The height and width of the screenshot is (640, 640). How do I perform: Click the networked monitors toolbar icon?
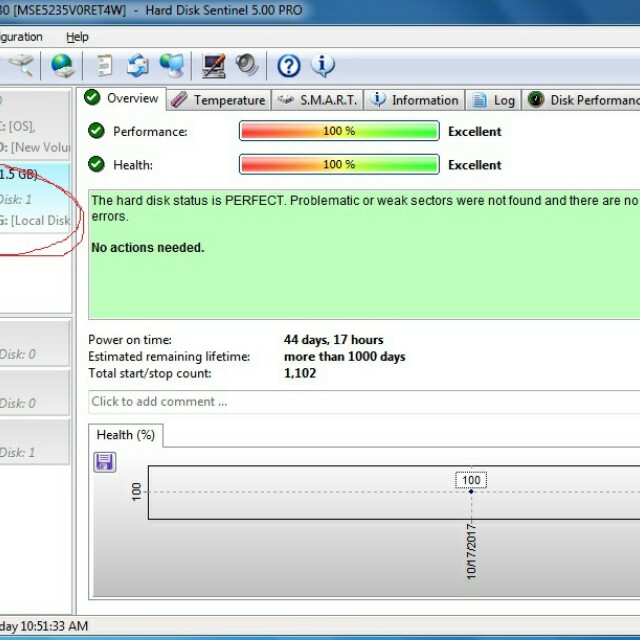171,66
